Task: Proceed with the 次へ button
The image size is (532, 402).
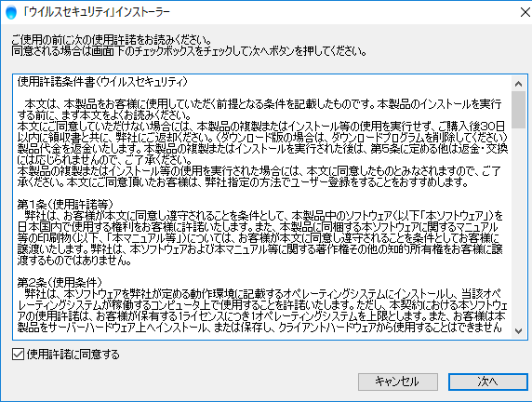Action: pos(488,382)
